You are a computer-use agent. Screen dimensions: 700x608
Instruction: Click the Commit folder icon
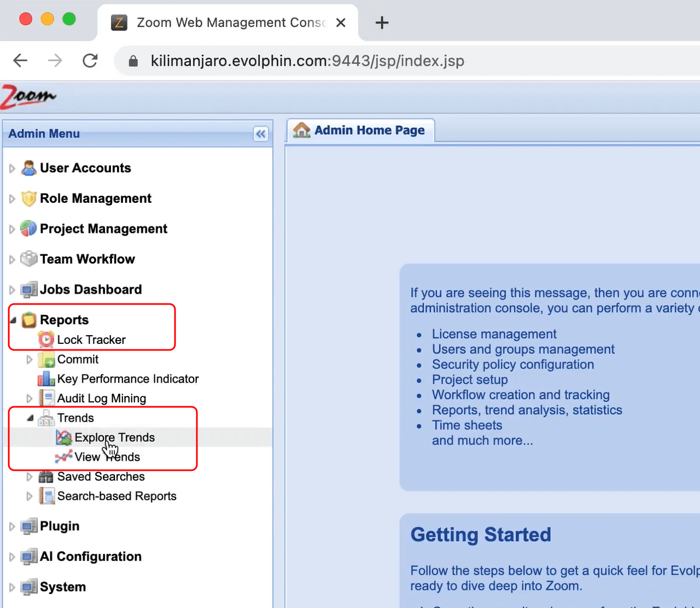[x=46, y=359]
